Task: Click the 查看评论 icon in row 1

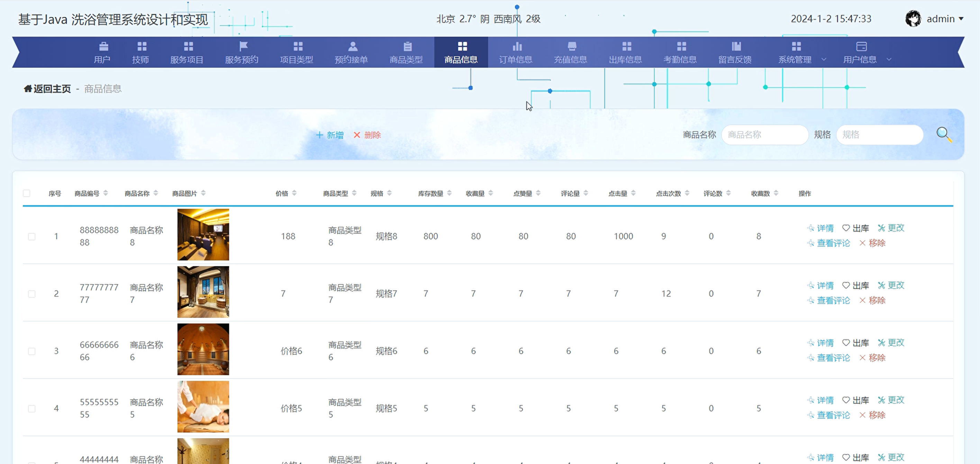Action: (811, 243)
